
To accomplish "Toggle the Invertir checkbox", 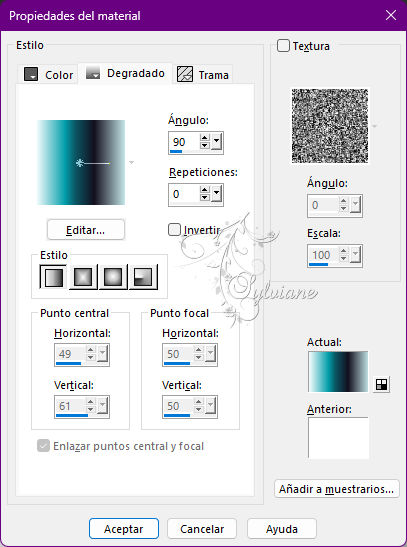I will [x=174, y=230].
